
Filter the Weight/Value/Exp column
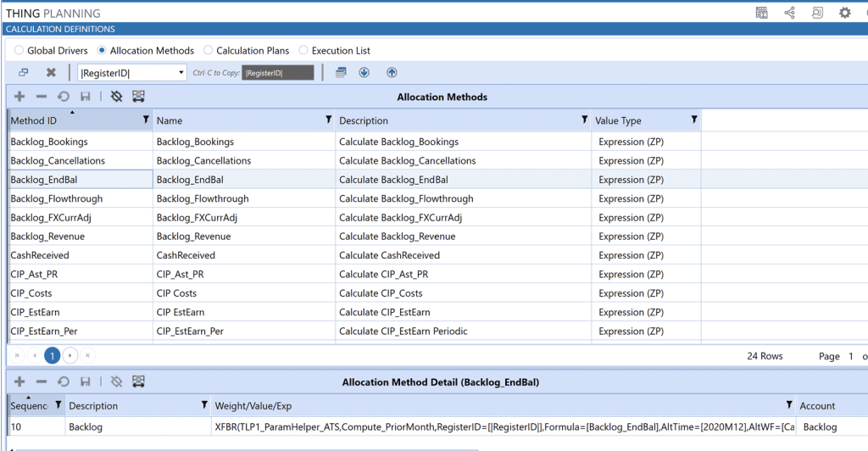[x=789, y=405]
